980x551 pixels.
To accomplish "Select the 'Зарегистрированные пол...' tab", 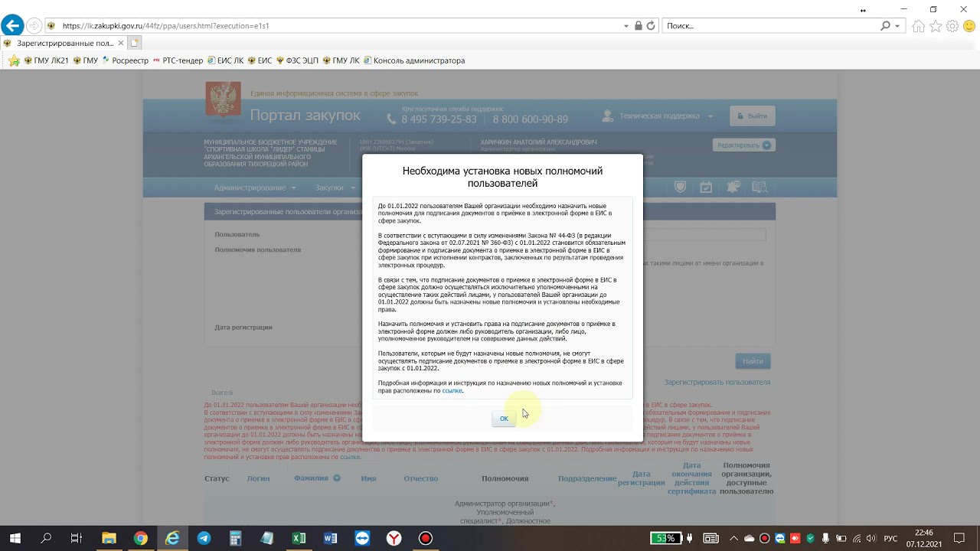I will pyautogui.click(x=64, y=43).
